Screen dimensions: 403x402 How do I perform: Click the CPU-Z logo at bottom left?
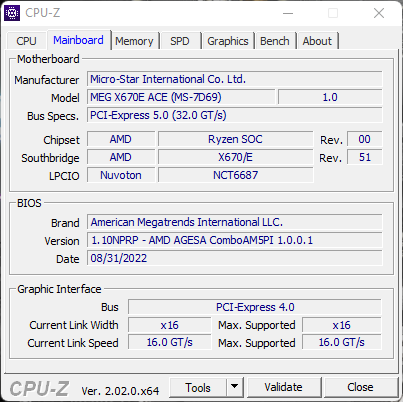(39, 389)
